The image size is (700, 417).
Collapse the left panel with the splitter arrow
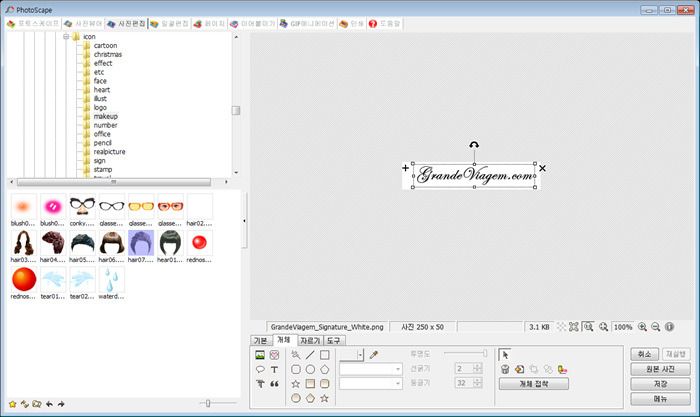coord(244,221)
